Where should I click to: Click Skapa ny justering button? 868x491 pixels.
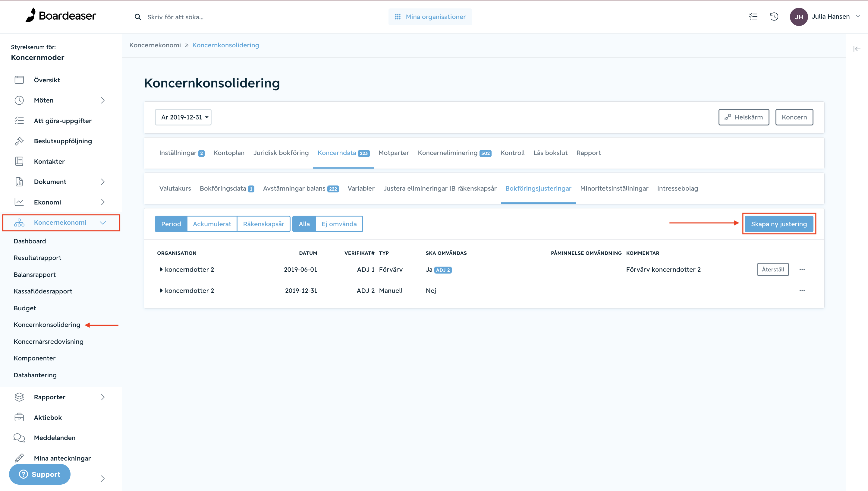(x=779, y=224)
